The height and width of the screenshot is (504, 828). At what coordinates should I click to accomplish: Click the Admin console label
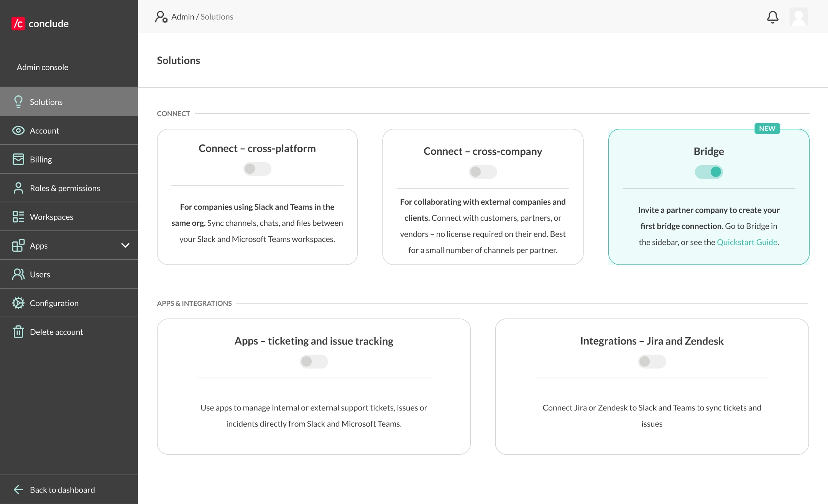click(x=43, y=67)
